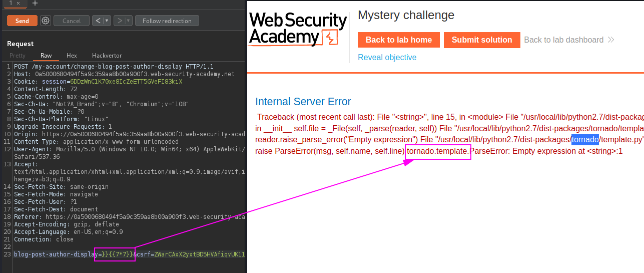Viewport: 644px width, 273px height.
Task: Click Reveal objective link
Action: click(387, 58)
